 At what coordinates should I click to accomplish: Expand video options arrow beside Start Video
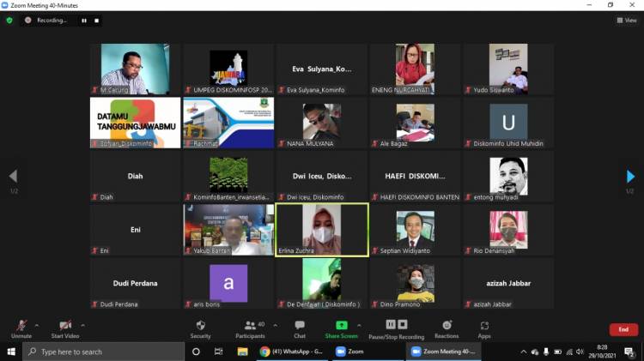point(82,325)
